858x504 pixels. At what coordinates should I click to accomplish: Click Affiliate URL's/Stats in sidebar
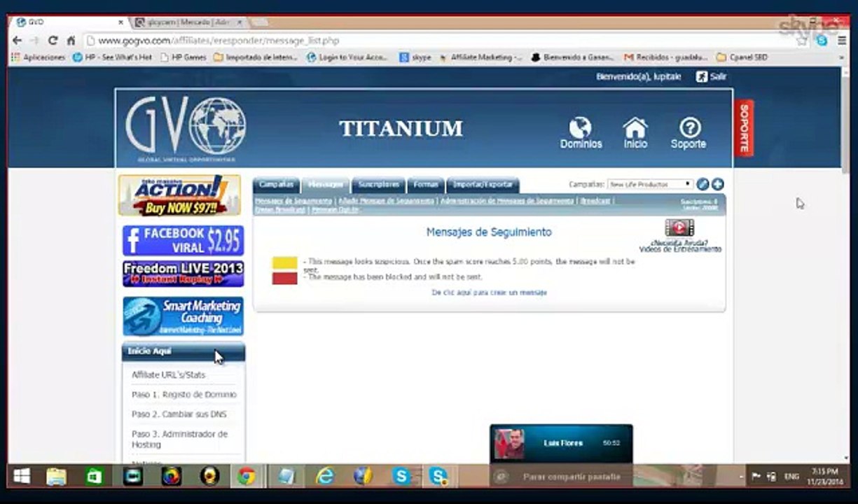coord(169,375)
